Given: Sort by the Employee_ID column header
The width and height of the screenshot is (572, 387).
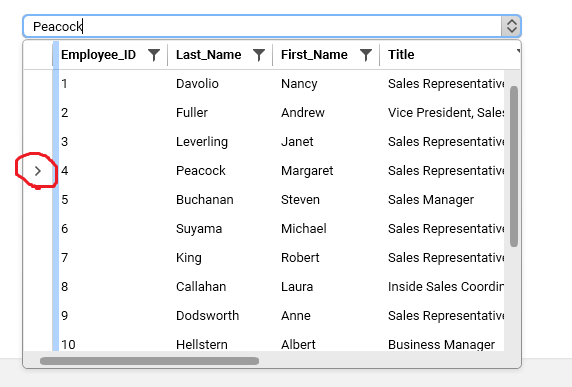Looking at the screenshot, I should point(98,55).
